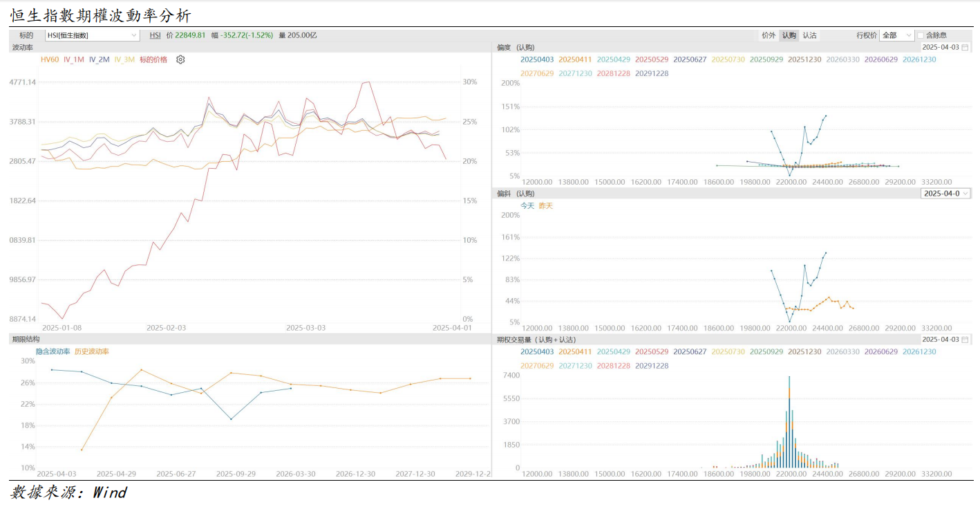This screenshot has height=507, width=980.
Task: Toggle IV_1M series in volatility legend
Action: (74, 59)
